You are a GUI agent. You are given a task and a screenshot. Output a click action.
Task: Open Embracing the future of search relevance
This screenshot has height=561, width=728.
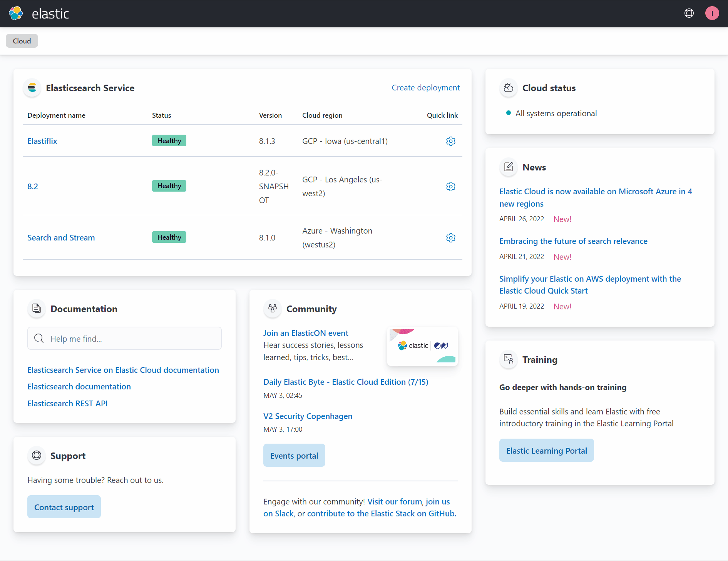pos(573,241)
